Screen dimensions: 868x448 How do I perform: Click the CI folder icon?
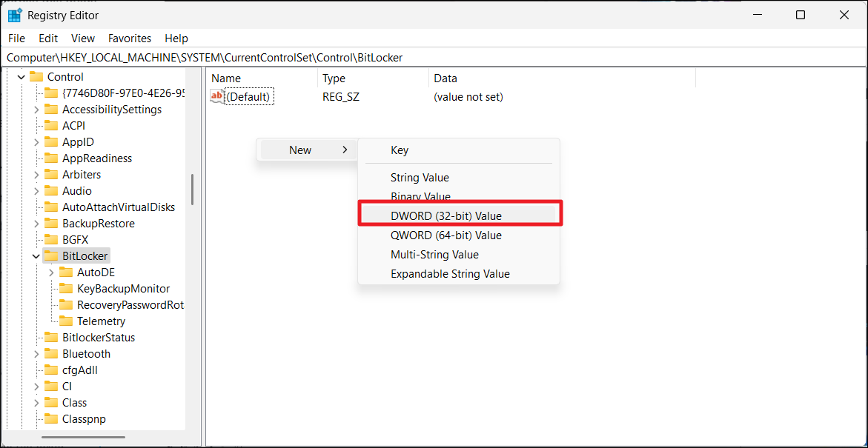click(x=51, y=387)
